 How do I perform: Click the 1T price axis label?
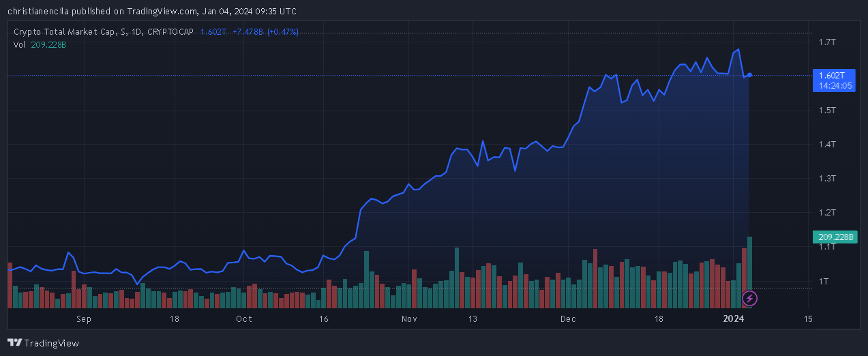(823, 281)
